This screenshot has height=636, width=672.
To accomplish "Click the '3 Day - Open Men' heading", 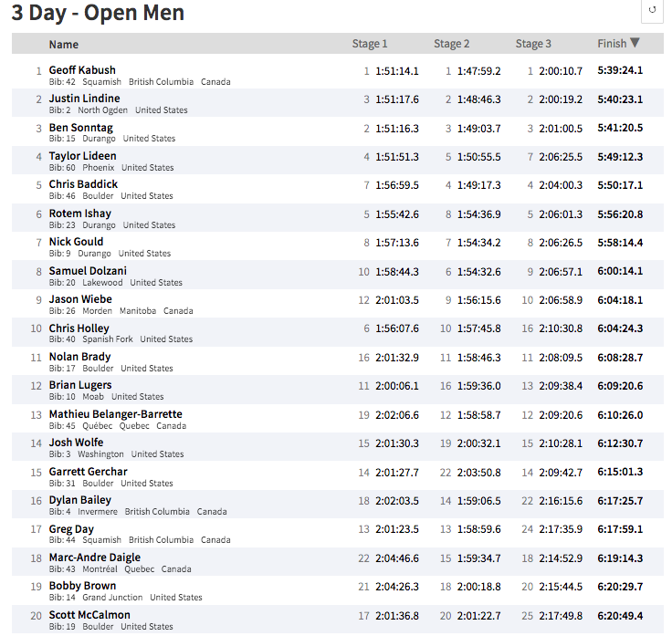I will (x=98, y=13).
